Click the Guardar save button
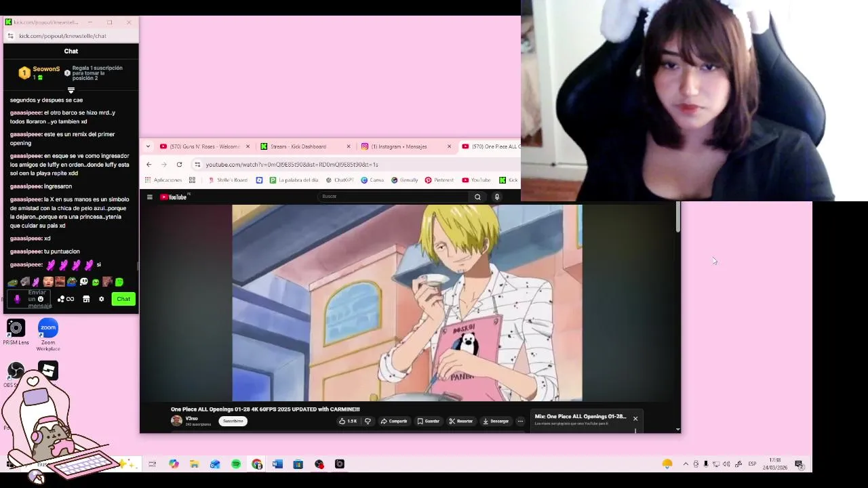This screenshot has width=868, height=488. point(429,421)
